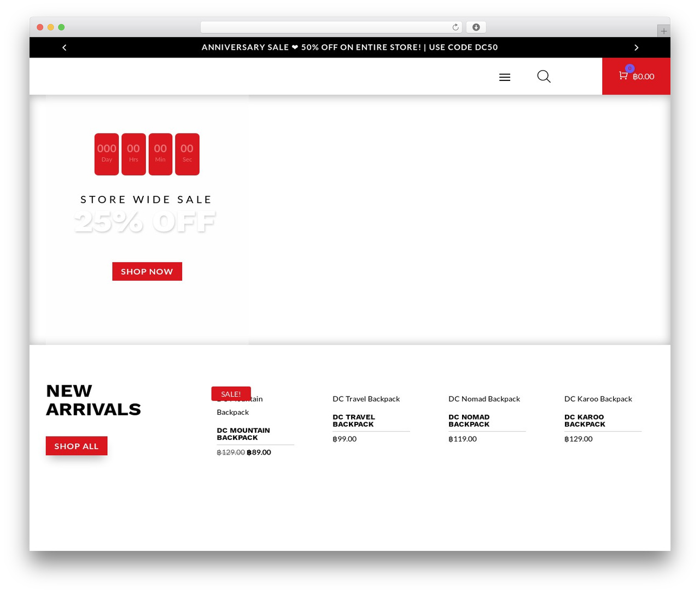Click the browser reload icon
Viewport: 700px width, 593px height.
(456, 27)
